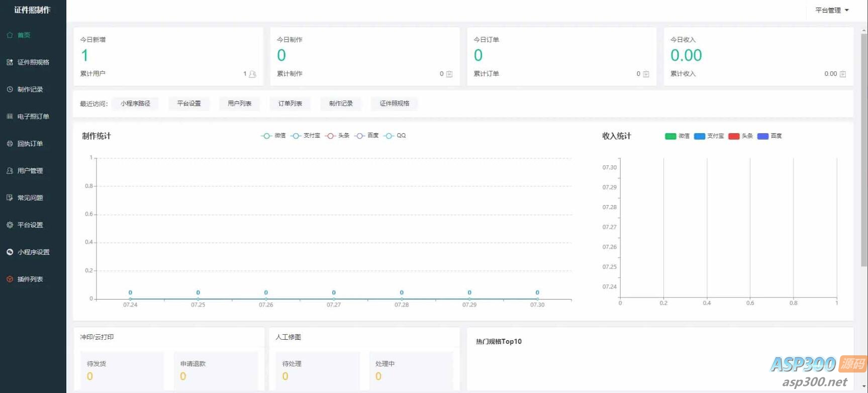Viewport: 868px width, 393px height.
Task: Click the 平台设置 gear icon
Action: [10, 225]
